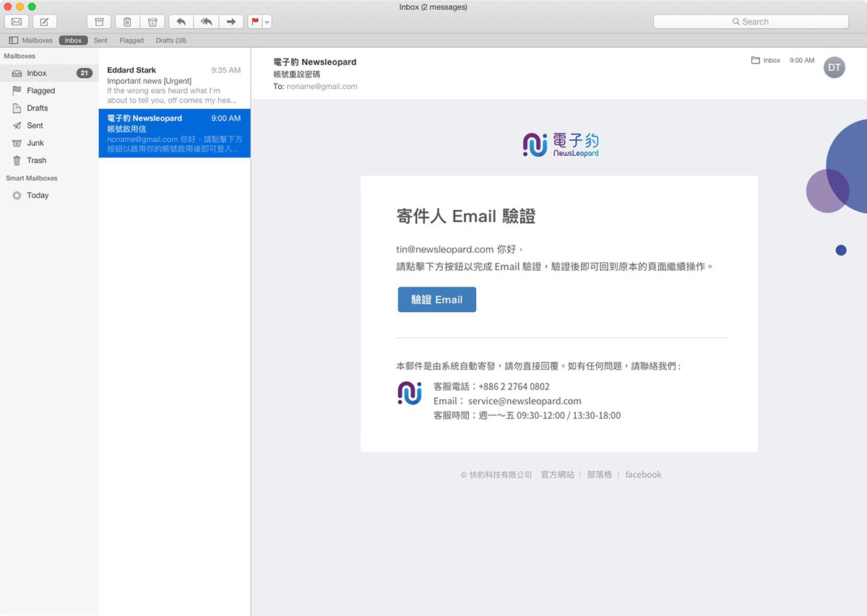This screenshot has height=616, width=867.
Task: Compose a new message
Action: (x=44, y=22)
